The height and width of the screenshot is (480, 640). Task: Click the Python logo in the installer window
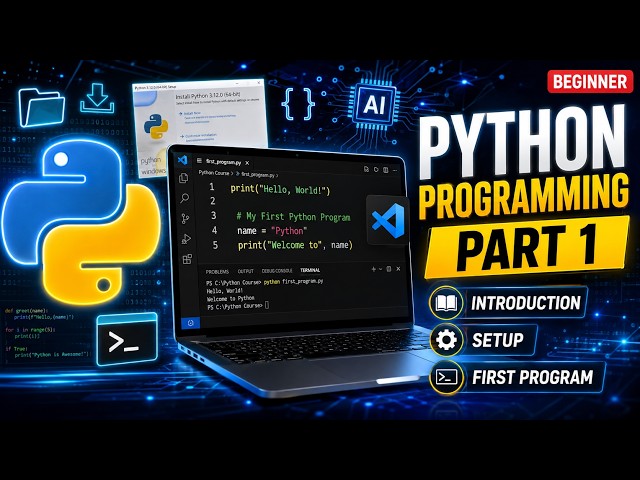tap(156, 126)
